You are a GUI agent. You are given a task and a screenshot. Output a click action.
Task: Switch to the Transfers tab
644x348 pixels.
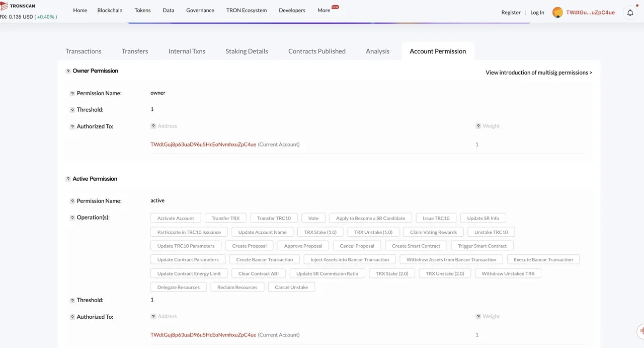click(x=135, y=51)
